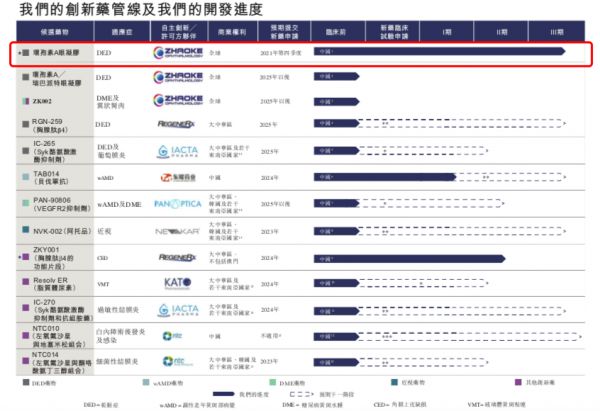600x411 pixels.
Task: Click the 候選藥物 column header
Action: 52,32
